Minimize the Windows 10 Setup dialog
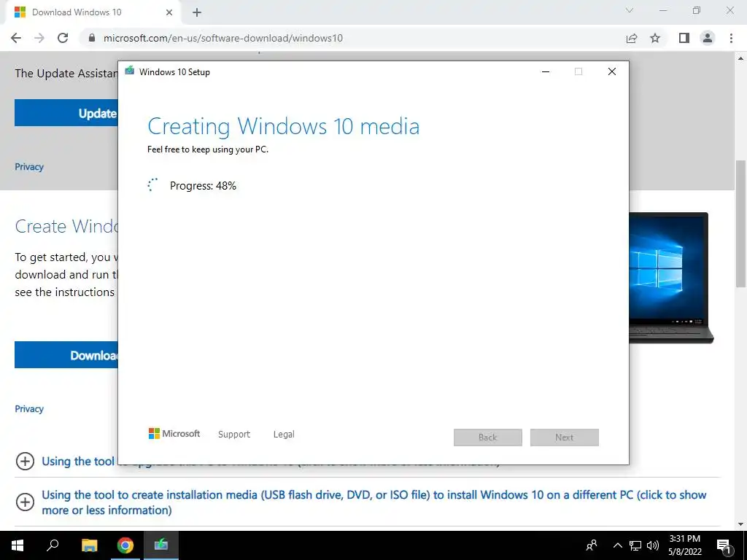This screenshot has height=560, width=747. pyautogui.click(x=546, y=71)
